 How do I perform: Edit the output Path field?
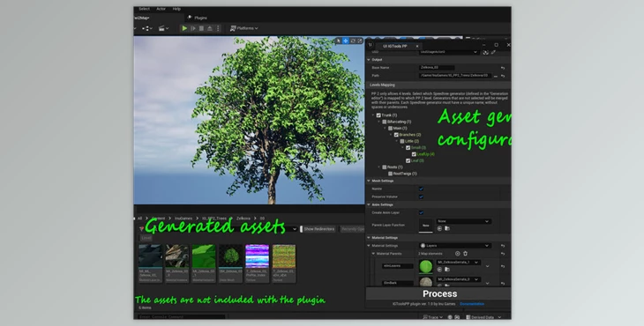[455, 76]
